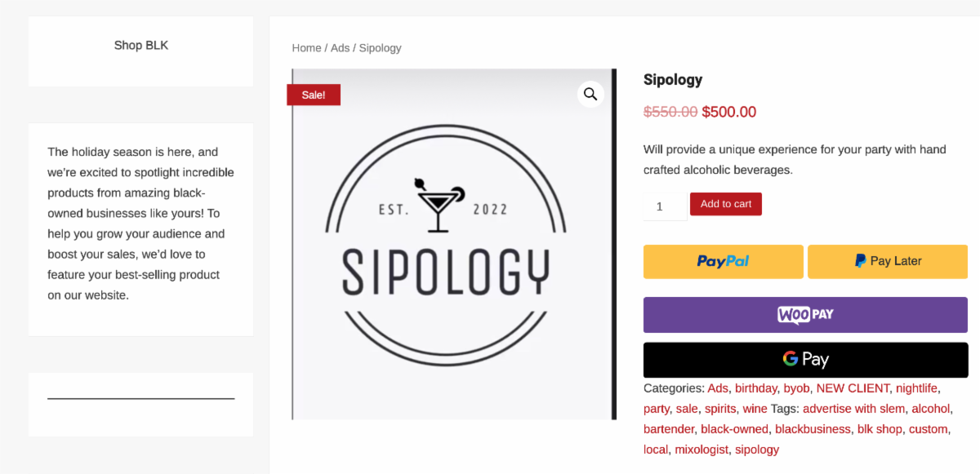The height and width of the screenshot is (474, 980).
Task: Focus the product quantity input field
Action: point(665,207)
